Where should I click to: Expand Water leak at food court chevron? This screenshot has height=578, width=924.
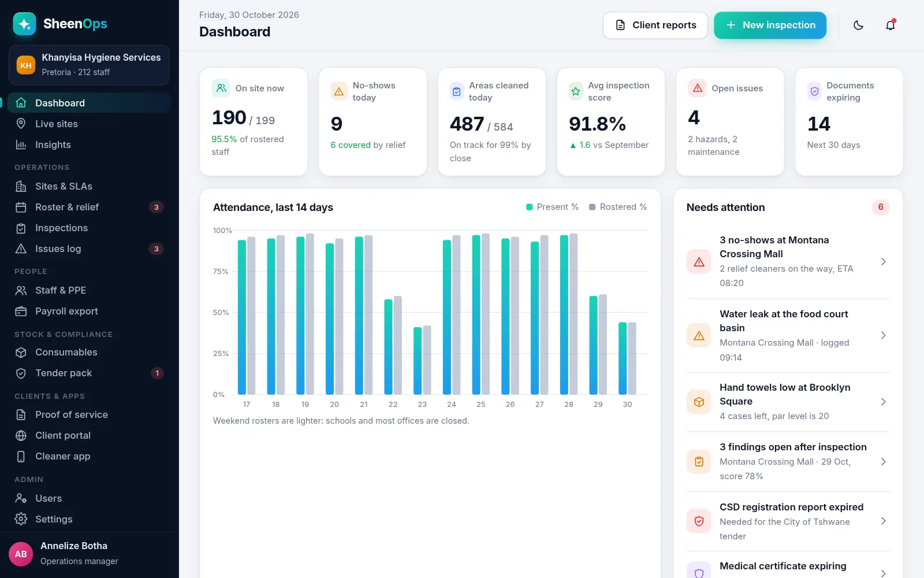(883, 336)
